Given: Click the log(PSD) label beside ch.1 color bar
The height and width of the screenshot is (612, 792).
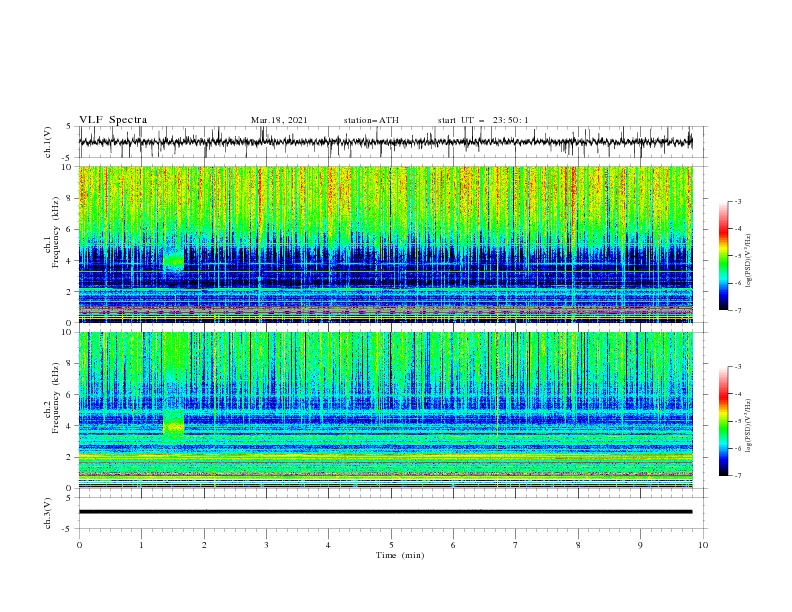Looking at the screenshot, I should (749, 261).
